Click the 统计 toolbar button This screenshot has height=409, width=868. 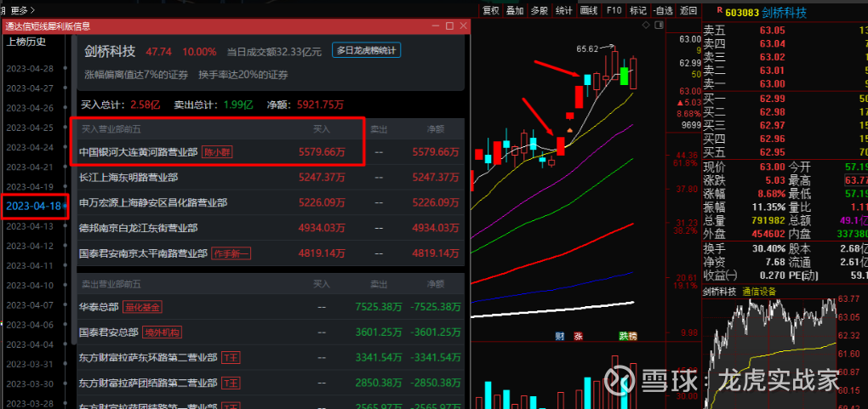[563, 10]
